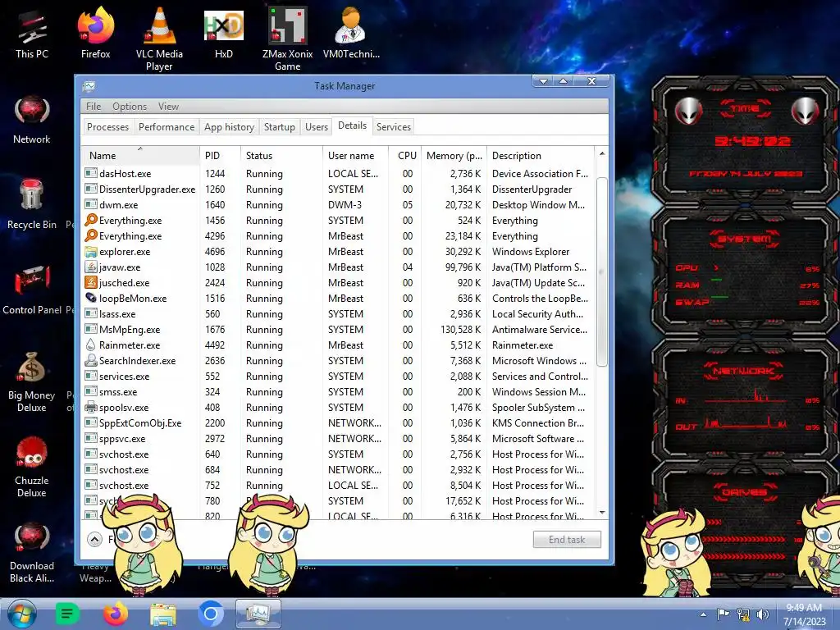Screen dimensions: 840x630
Task: Sort by the Name column header
Action: tap(140, 155)
